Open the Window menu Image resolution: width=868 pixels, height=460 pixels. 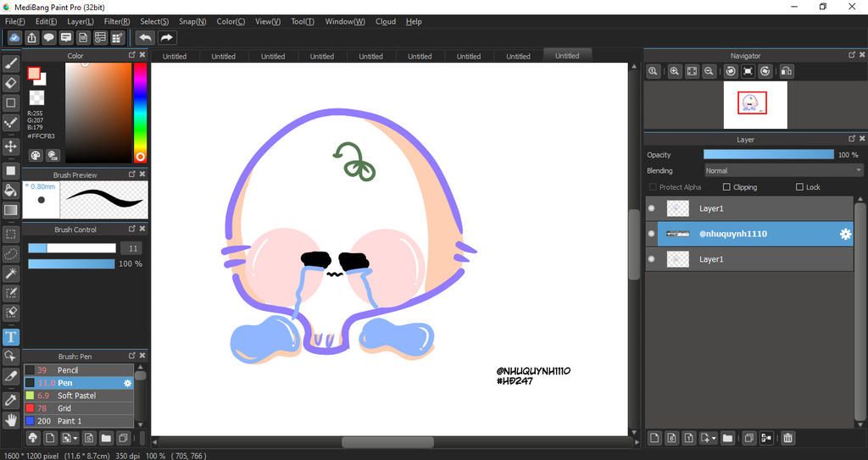click(x=345, y=21)
